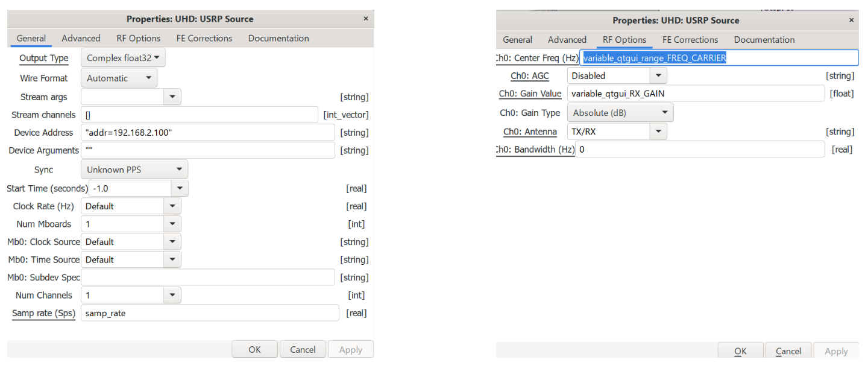
Task: Click the Start Time -1.0 value field
Action: pyautogui.click(x=130, y=188)
